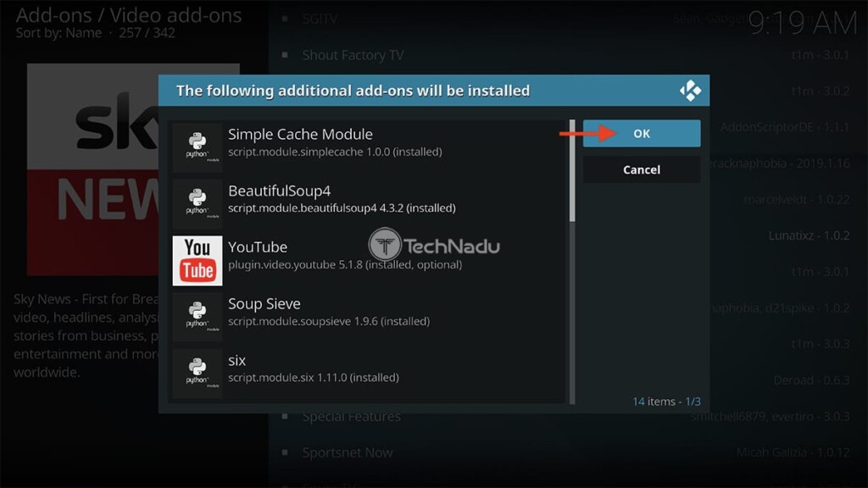Select six python module icon
The height and width of the screenshot is (488, 868).
[197, 374]
